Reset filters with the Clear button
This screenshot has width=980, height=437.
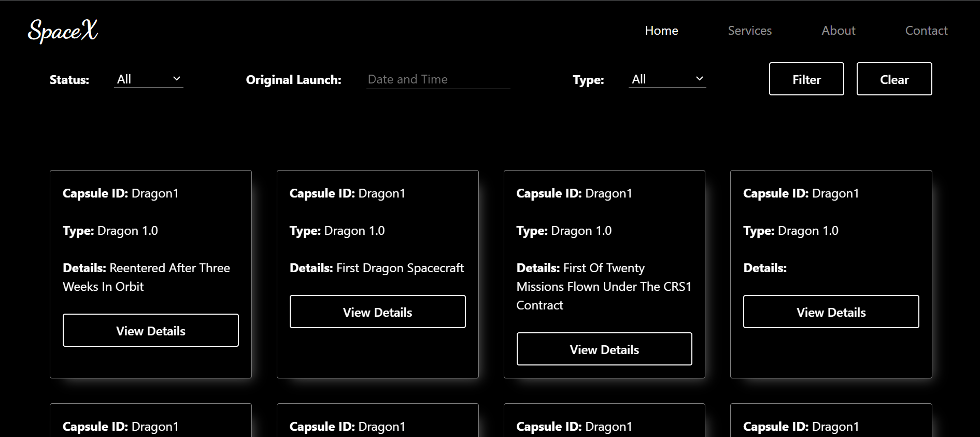pos(894,79)
